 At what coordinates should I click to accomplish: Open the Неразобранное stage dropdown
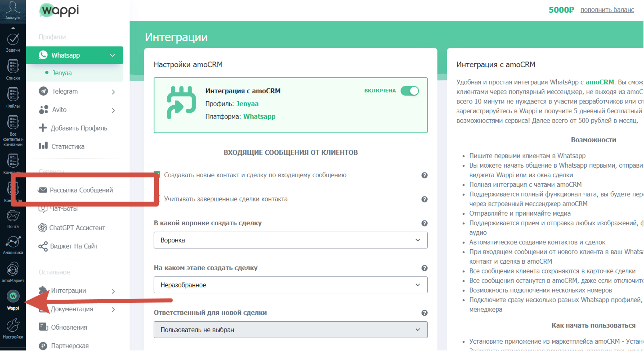[290, 285]
